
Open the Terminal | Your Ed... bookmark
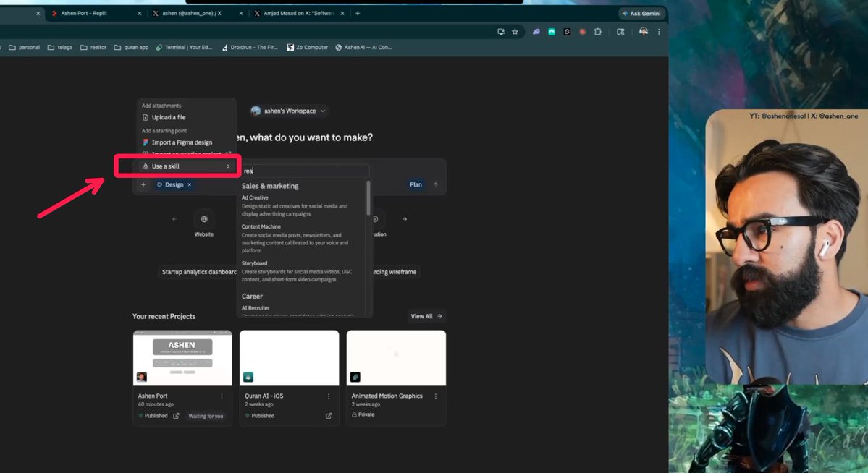[184, 48]
